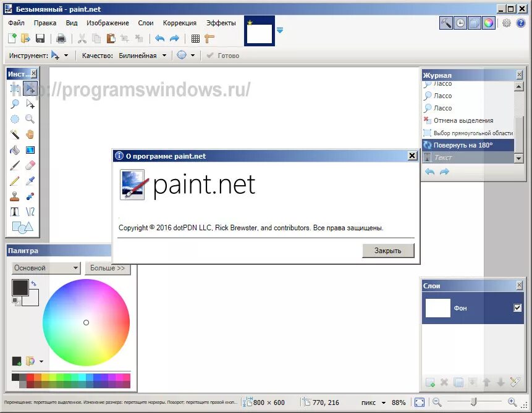Screen dimensions: 532x413
Task: Select the Line/Curve tool
Action: tap(30, 212)
